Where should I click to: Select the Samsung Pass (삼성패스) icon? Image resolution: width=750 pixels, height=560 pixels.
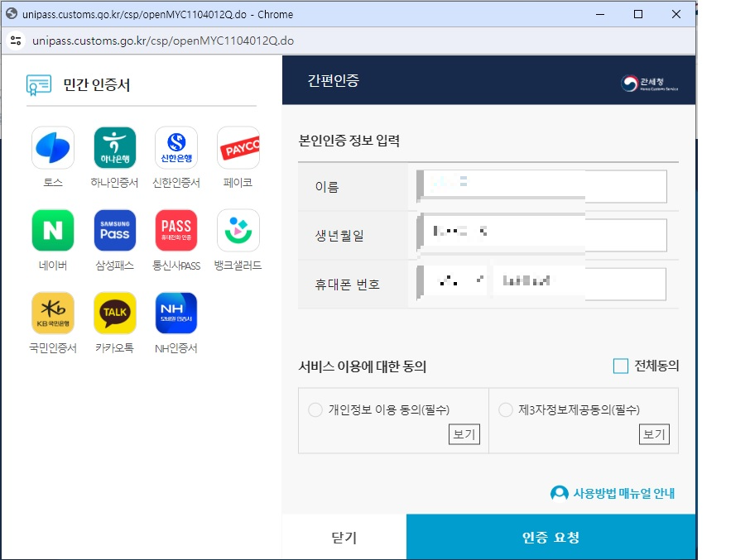(x=115, y=230)
